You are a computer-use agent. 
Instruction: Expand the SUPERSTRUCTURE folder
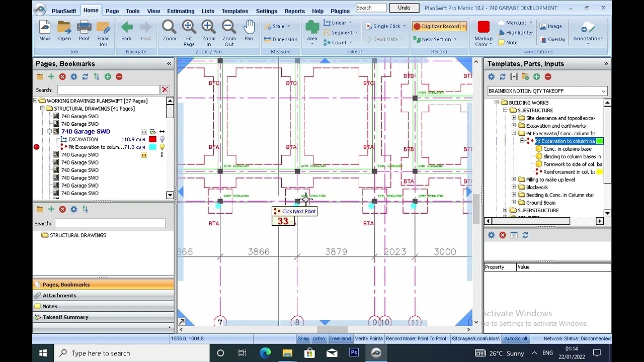tap(505, 211)
